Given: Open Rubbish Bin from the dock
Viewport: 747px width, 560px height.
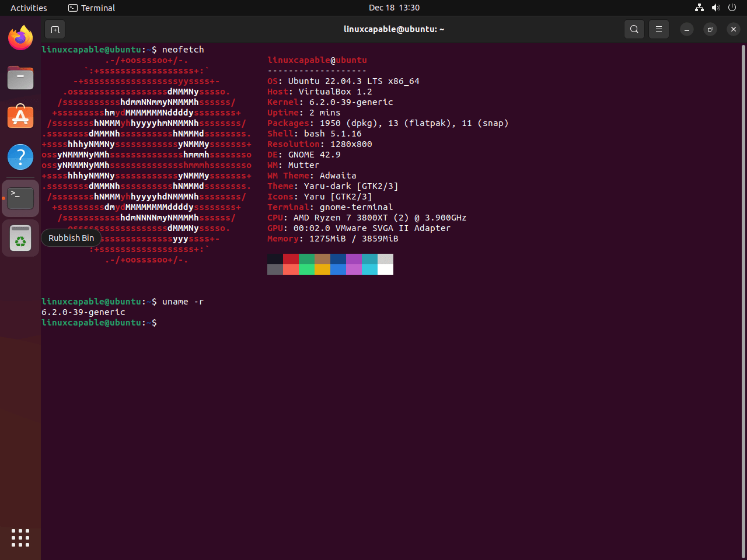Looking at the screenshot, I should [x=20, y=238].
